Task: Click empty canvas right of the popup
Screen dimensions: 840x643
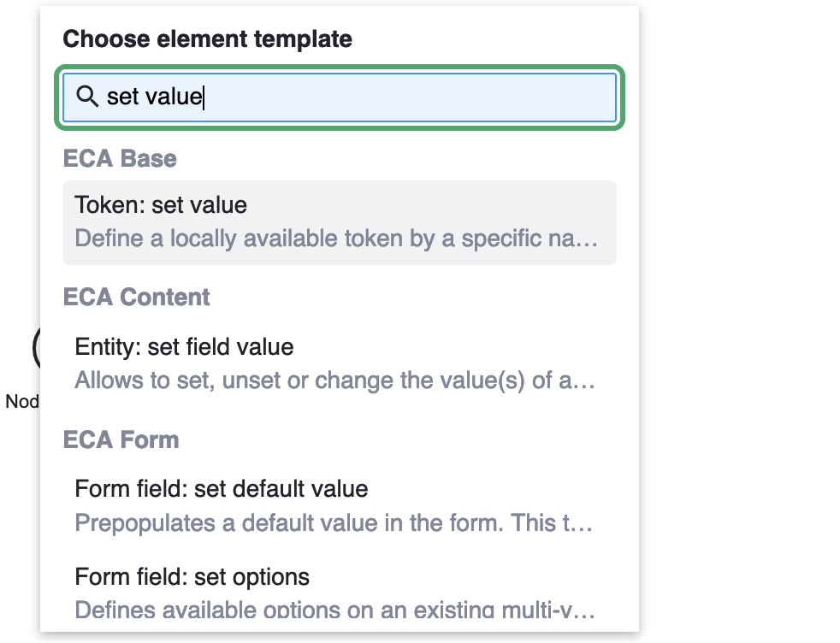Action: [736, 342]
